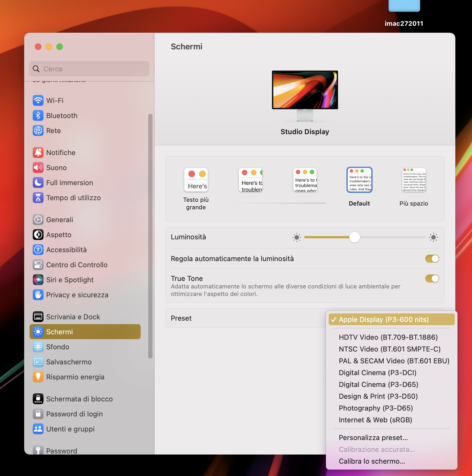Click the red close window button

coord(38,47)
